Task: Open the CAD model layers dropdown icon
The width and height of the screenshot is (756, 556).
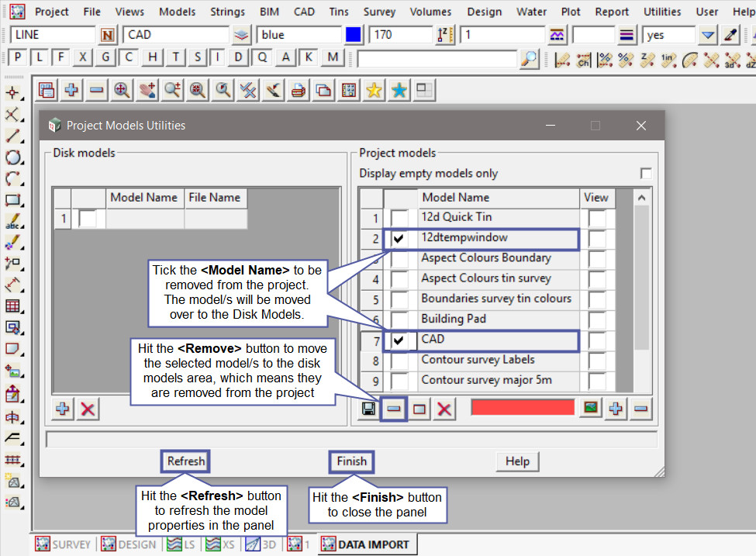Action: point(242,35)
